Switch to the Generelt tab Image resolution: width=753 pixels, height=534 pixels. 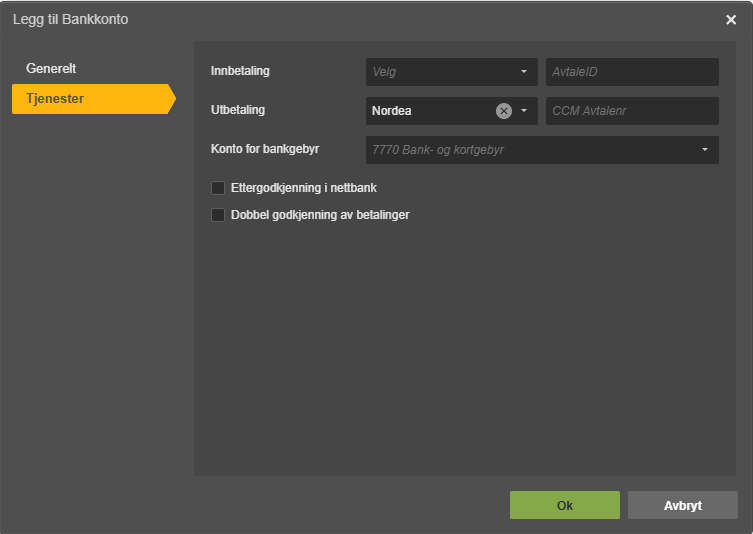click(51, 69)
